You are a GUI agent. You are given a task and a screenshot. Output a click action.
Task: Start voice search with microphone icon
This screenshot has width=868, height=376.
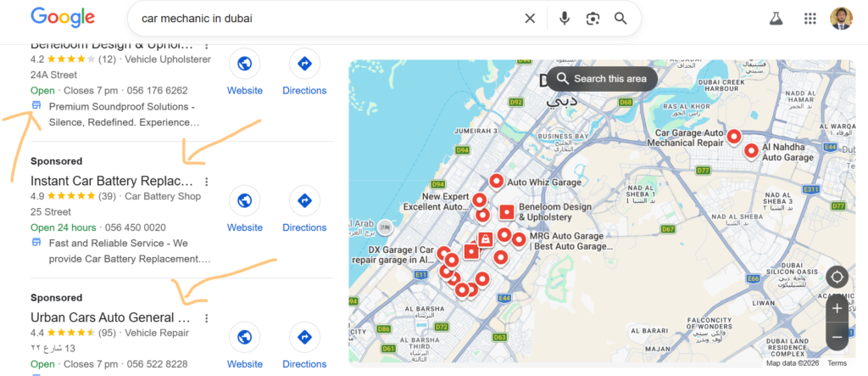click(x=564, y=19)
